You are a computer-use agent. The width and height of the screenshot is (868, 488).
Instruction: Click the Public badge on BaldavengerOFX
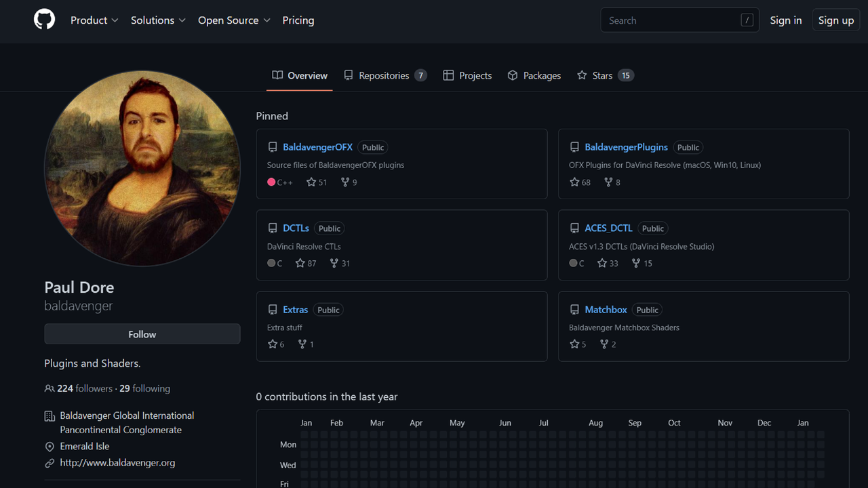tap(373, 147)
